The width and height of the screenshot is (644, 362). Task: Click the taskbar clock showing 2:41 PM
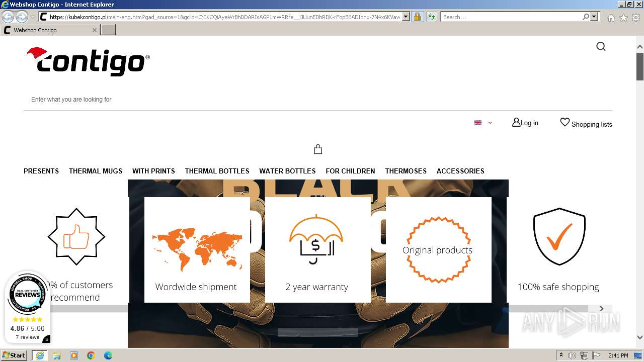click(618, 355)
